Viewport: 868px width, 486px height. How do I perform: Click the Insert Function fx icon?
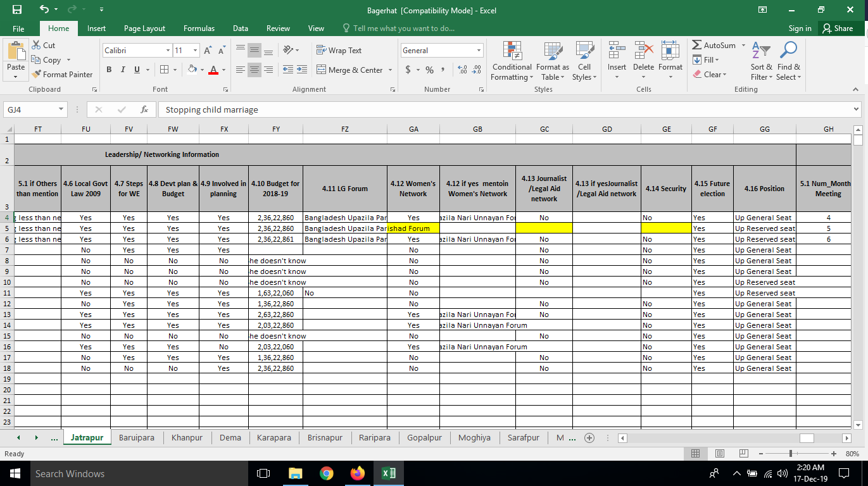pyautogui.click(x=144, y=109)
